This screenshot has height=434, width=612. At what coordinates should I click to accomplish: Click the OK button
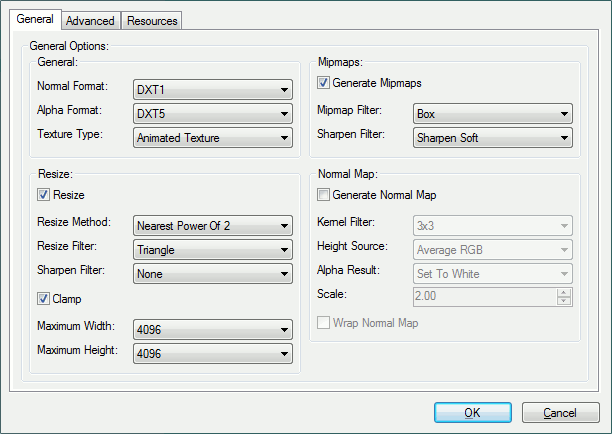coord(473,412)
